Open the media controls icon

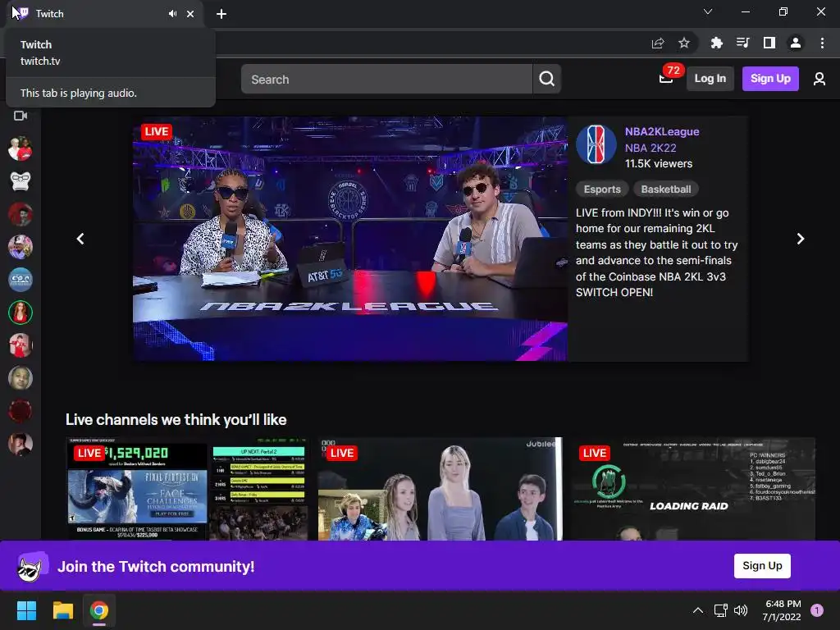click(x=742, y=43)
